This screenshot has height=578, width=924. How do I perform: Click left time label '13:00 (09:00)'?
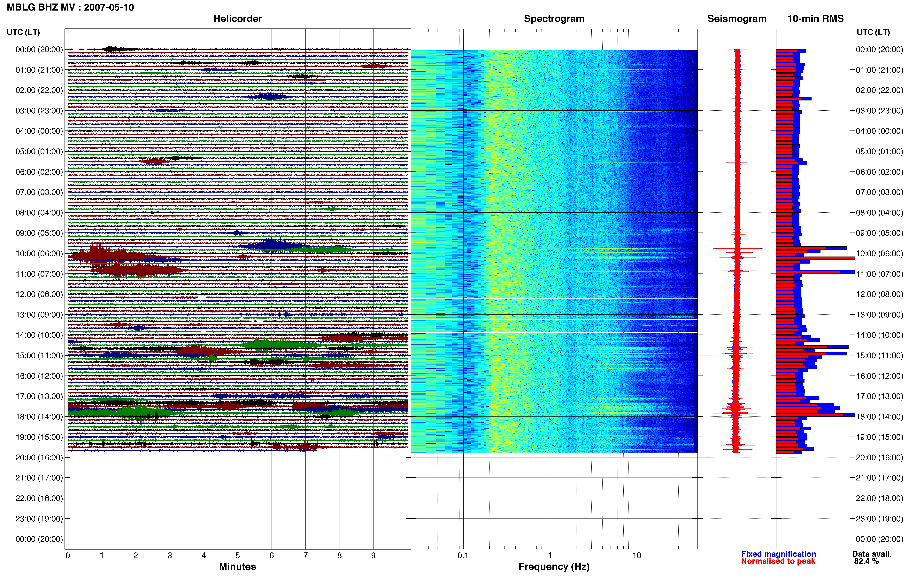click(39, 315)
